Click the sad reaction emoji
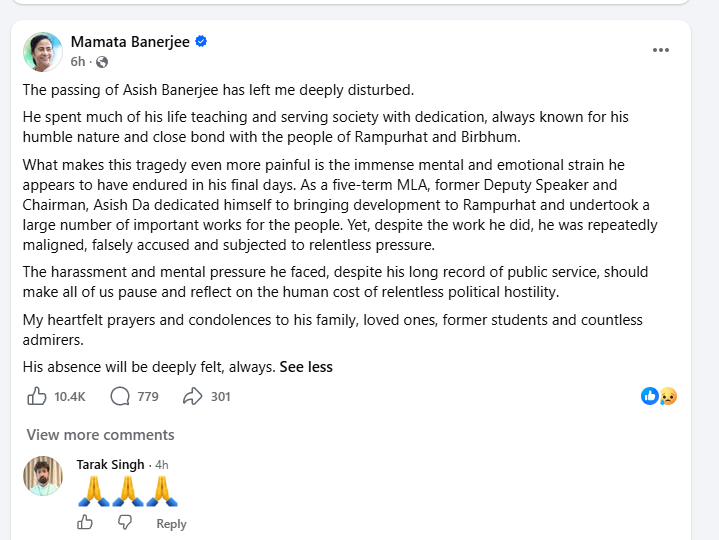The width and height of the screenshot is (719, 540). click(668, 397)
